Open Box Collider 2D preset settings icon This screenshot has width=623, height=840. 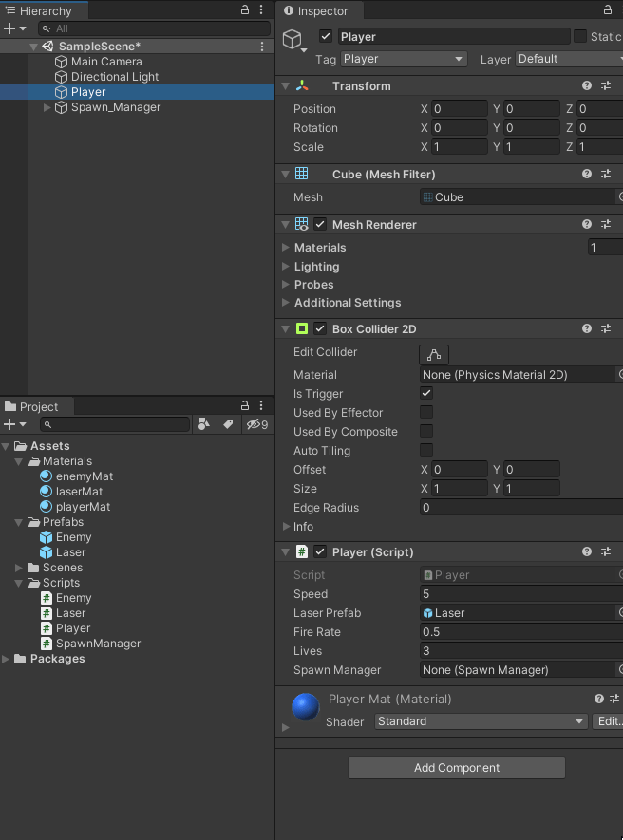pyautogui.click(x=606, y=329)
